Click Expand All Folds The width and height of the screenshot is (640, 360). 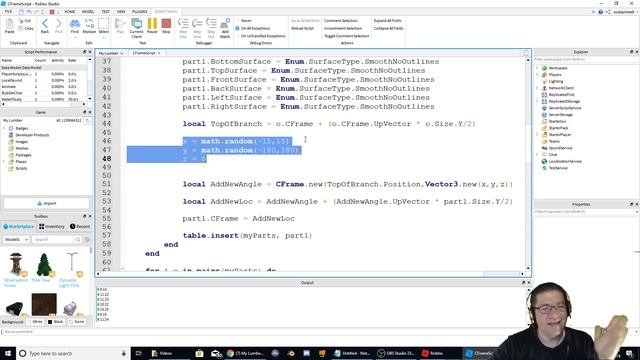click(x=387, y=20)
